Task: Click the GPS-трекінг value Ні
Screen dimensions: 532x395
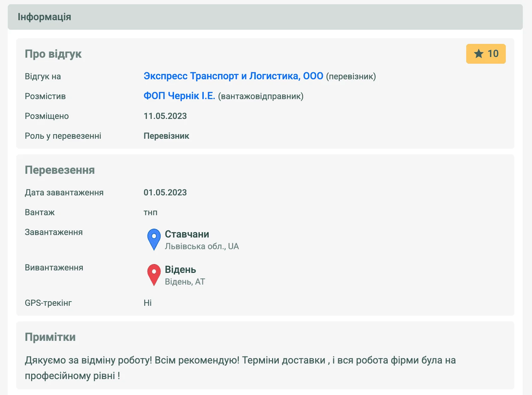Action: click(148, 303)
